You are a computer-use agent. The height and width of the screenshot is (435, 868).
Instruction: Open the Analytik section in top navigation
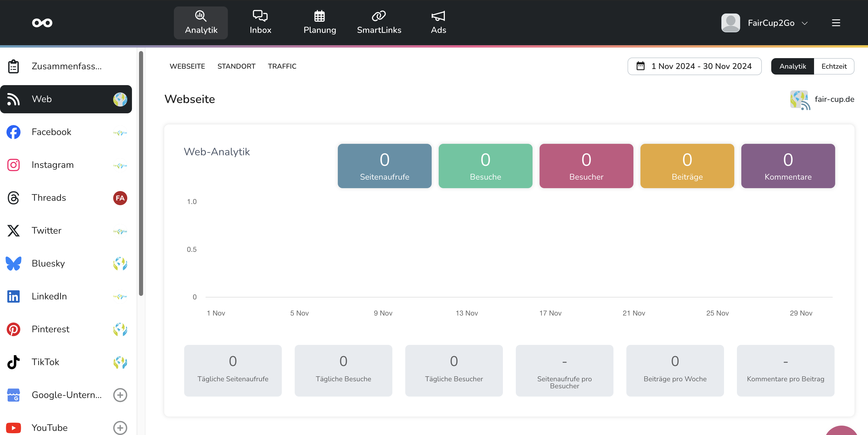[201, 23]
